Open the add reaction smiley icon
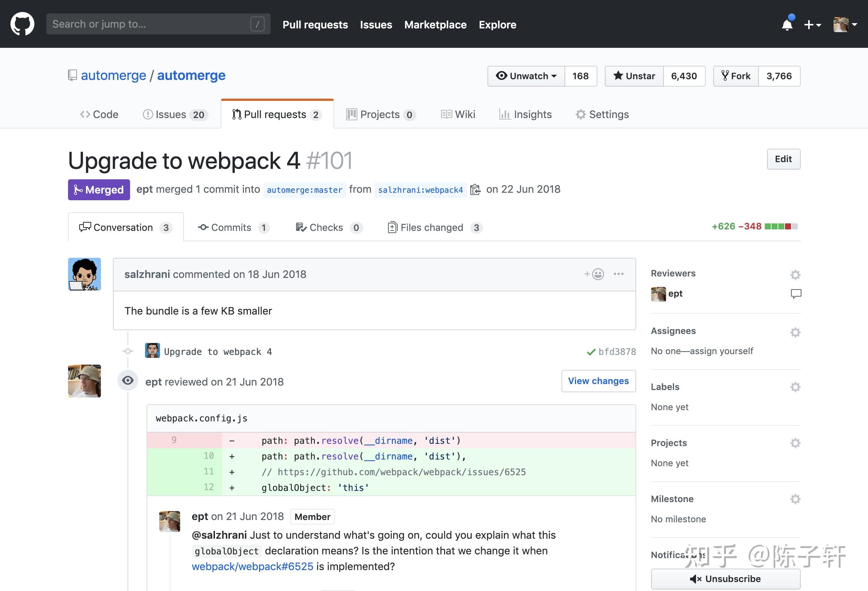The height and width of the screenshot is (591, 868). 594,274
